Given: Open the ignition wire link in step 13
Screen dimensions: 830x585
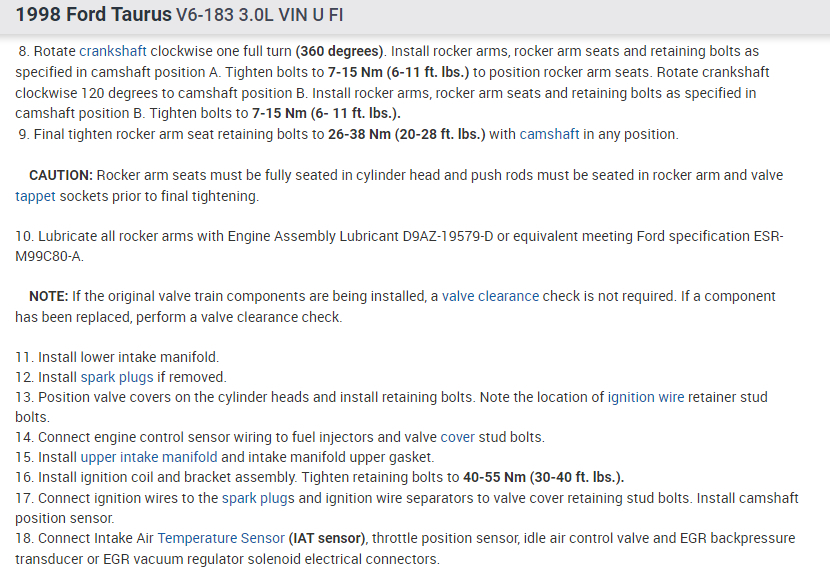Looking at the screenshot, I should coord(646,397).
